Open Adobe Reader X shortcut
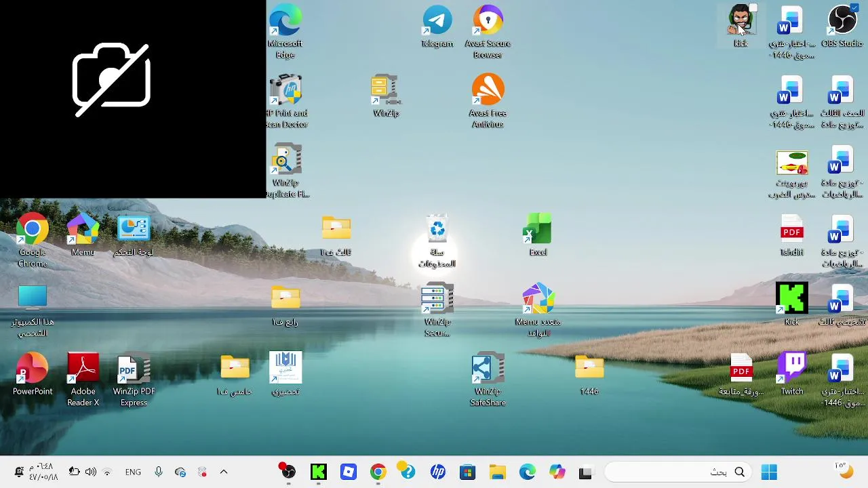The width and height of the screenshot is (868, 488). point(83,380)
